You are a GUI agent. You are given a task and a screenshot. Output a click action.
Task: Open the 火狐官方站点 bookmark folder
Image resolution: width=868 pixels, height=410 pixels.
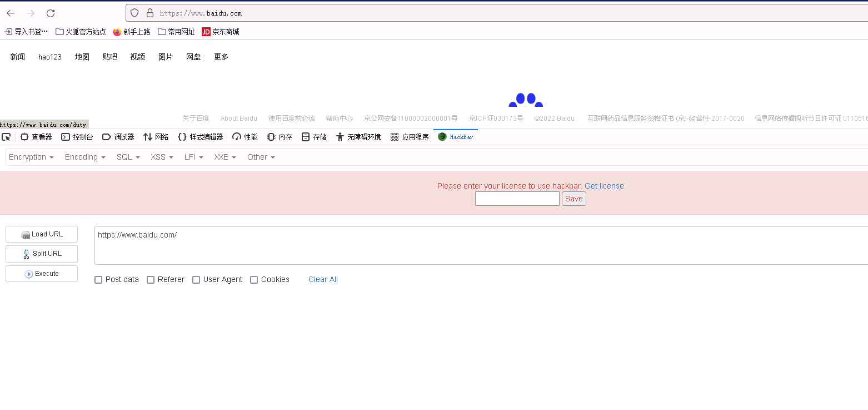pos(81,32)
